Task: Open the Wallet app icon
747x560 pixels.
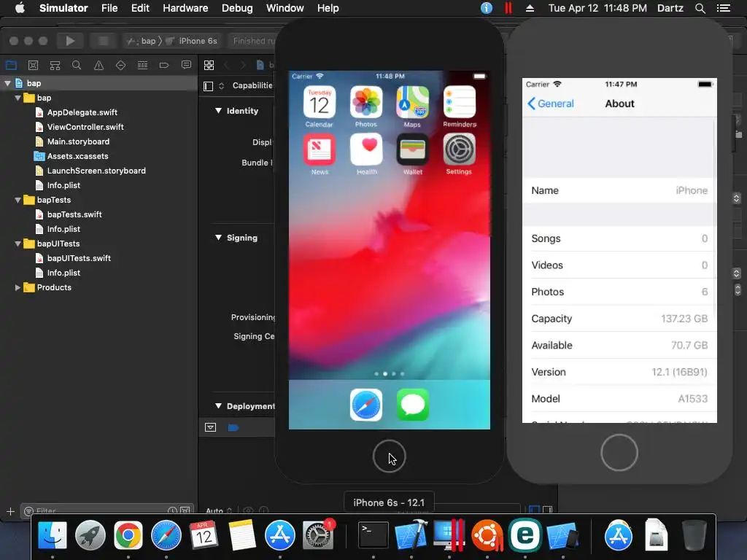Action: click(413, 149)
